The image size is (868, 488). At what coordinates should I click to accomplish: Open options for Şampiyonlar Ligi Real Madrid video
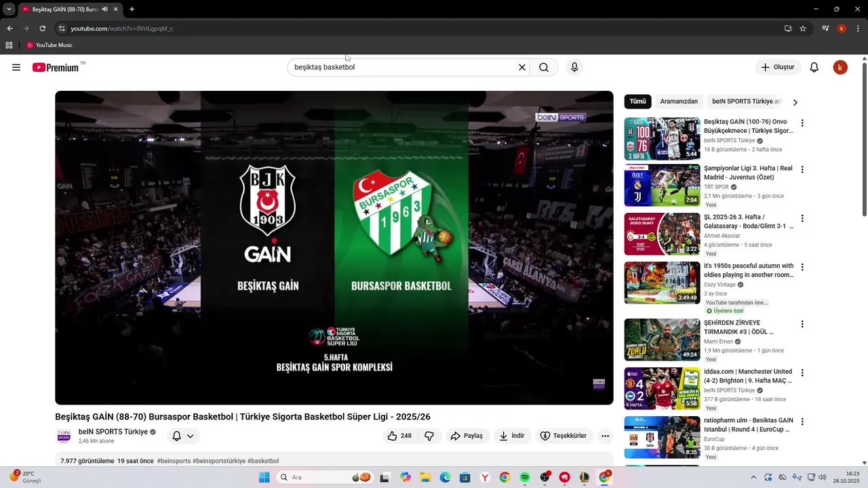pyautogui.click(x=802, y=169)
